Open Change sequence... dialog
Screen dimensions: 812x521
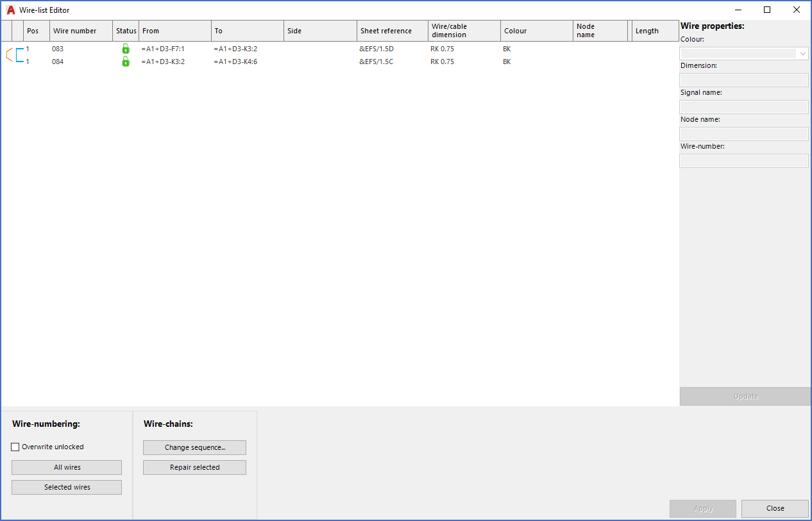click(x=194, y=447)
